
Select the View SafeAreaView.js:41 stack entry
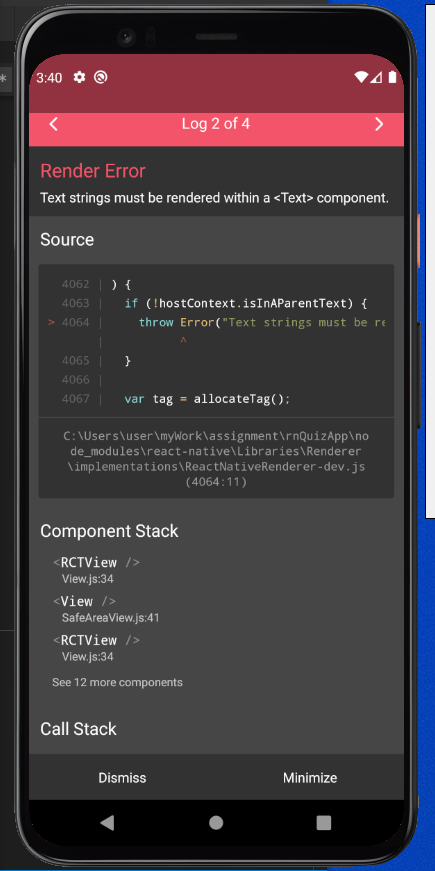(x=106, y=609)
